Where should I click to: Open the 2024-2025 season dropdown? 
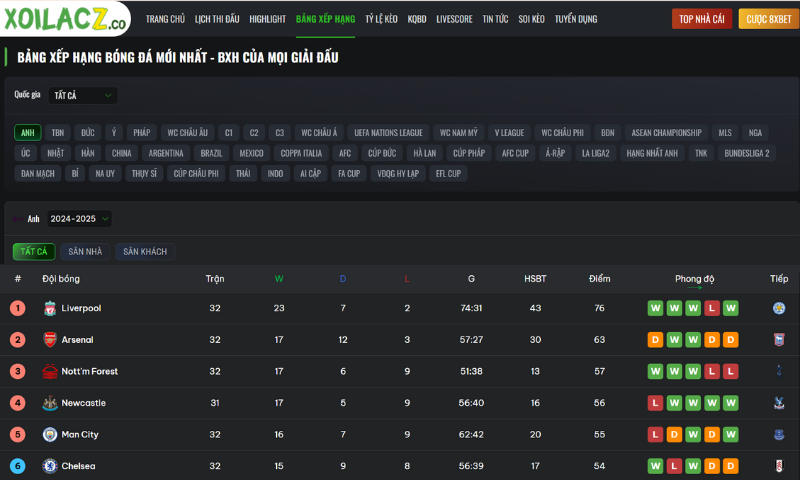point(79,219)
